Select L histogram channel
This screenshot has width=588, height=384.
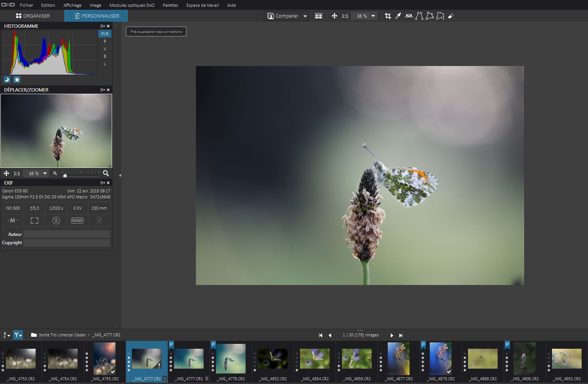pos(105,64)
